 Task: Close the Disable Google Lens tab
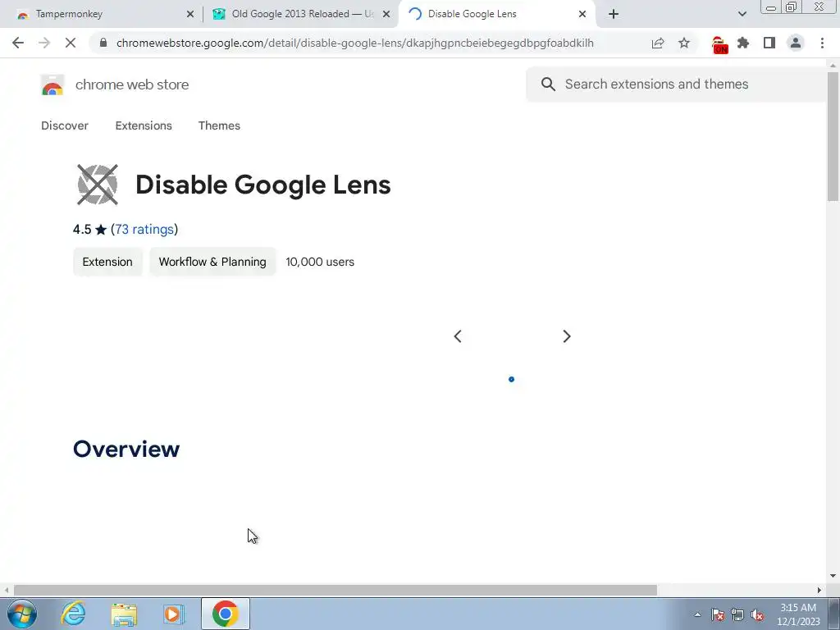[x=582, y=14]
